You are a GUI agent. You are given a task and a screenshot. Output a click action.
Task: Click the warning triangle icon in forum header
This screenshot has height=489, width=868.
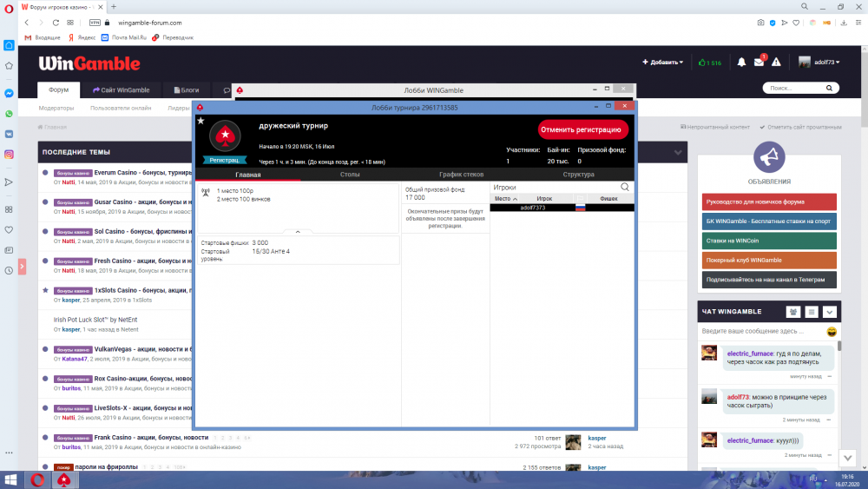[x=776, y=63]
